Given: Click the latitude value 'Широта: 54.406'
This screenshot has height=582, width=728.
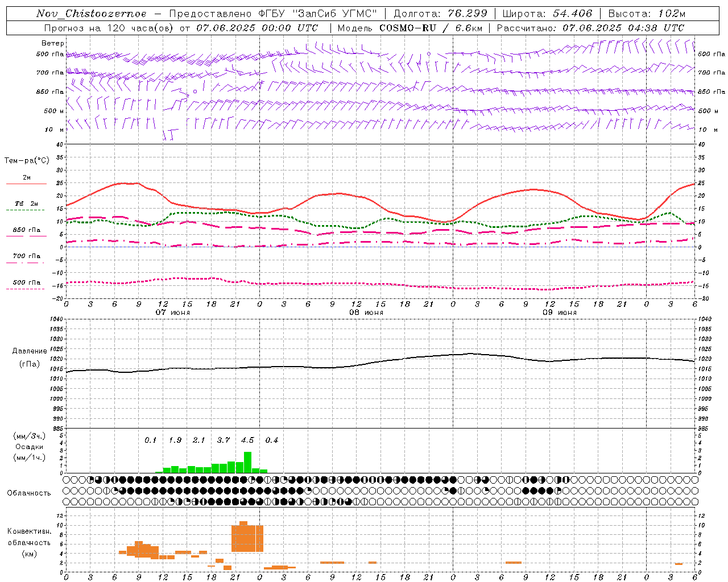Looking at the screenshot, I should click(547, 14).
